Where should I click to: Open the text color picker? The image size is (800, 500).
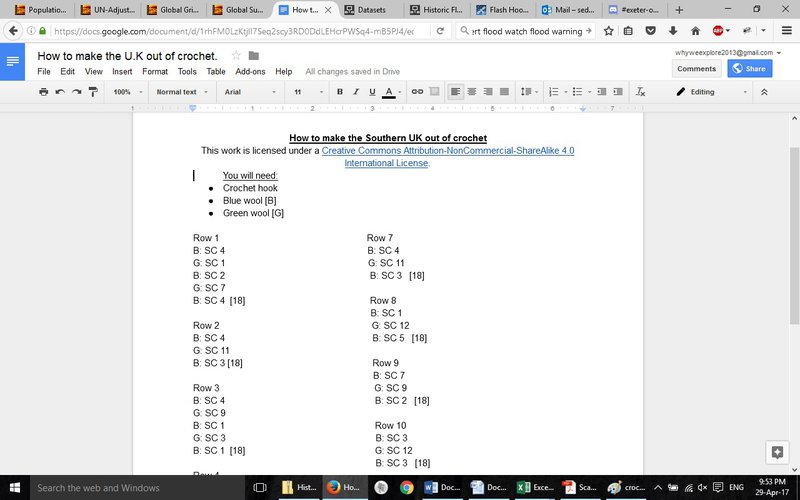[390, 92]
